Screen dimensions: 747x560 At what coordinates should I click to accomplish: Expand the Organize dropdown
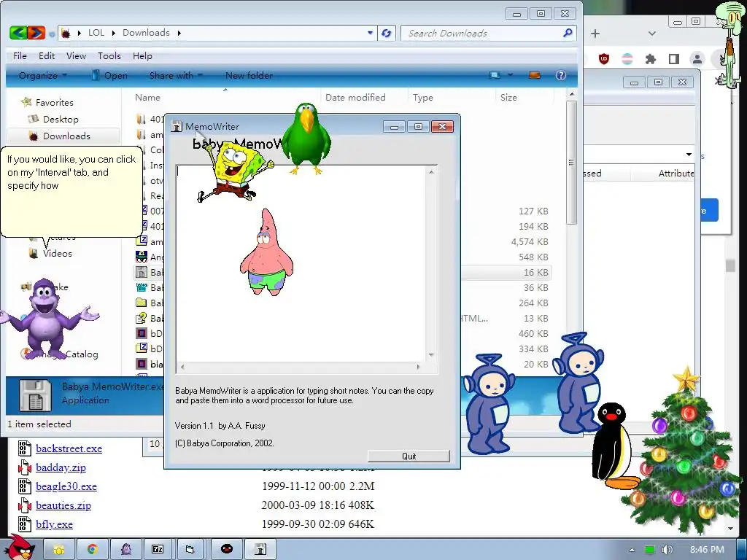pyautogui.click(x=65, y=75)
